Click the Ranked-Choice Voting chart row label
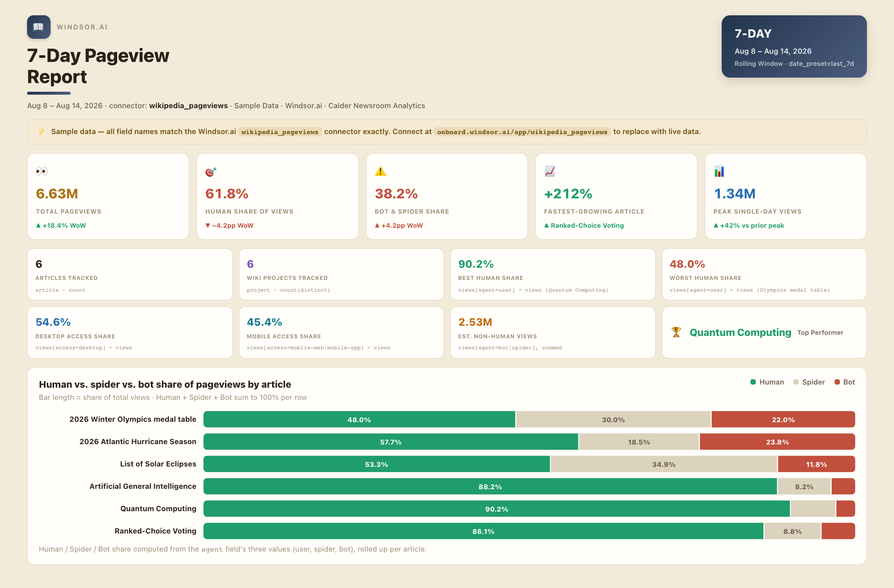This screenshot has width=894, height=588. 155,531
